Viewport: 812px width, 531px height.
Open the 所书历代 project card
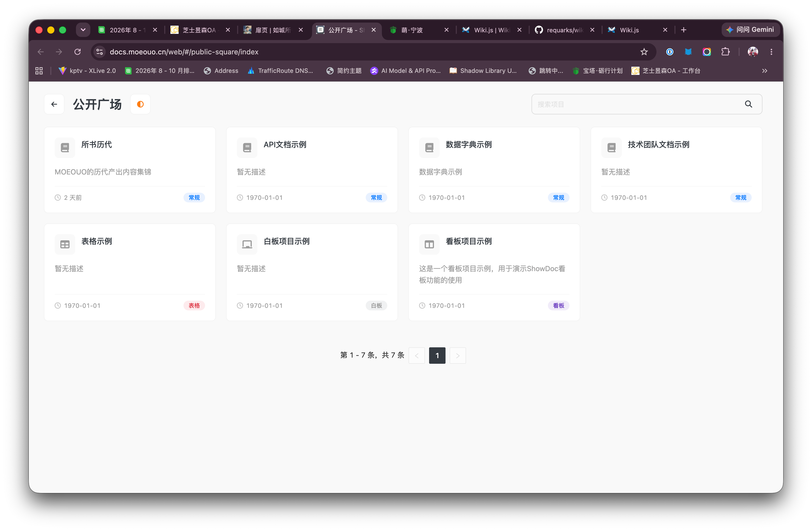coord(130,170)
